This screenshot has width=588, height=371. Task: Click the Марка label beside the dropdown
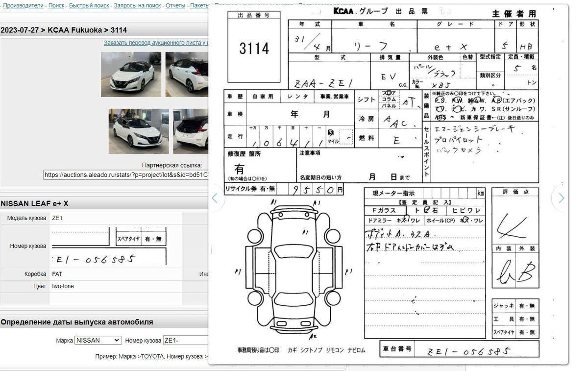64,340
